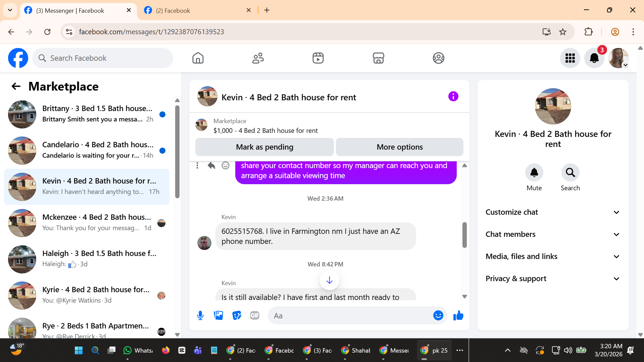Viewport: 644px width, 362px height.
Task: Open the Video (Watch) icon
Action: pyautogui.click(x=318, y=58)
